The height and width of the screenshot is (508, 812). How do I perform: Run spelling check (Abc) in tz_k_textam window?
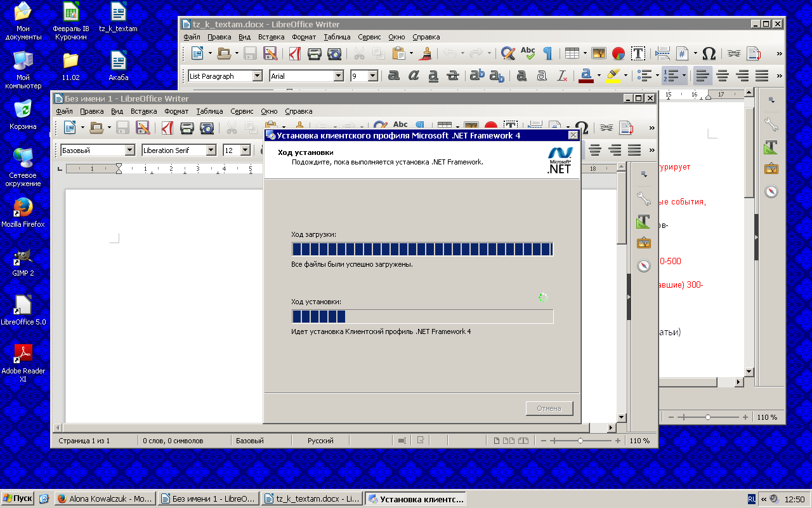[527, 53]
